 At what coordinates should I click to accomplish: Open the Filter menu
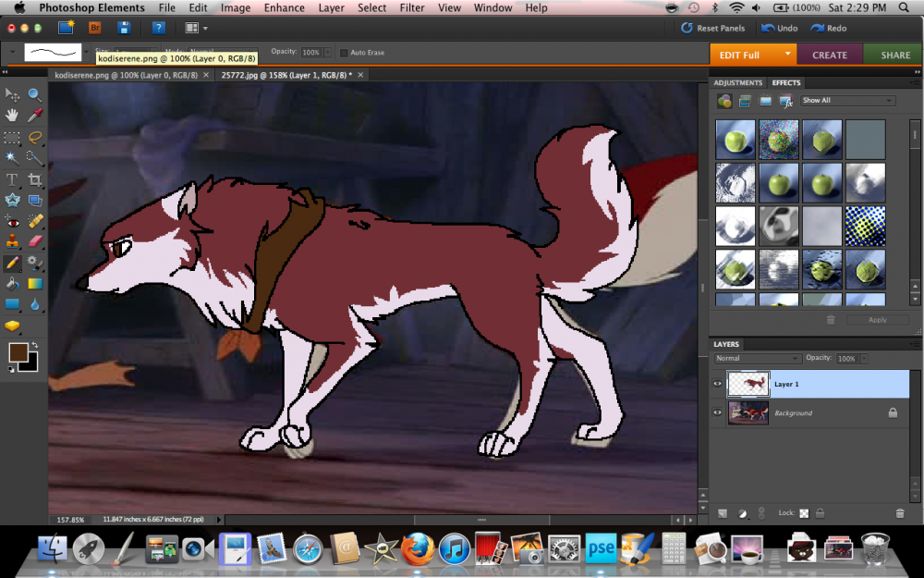point(412,7)
